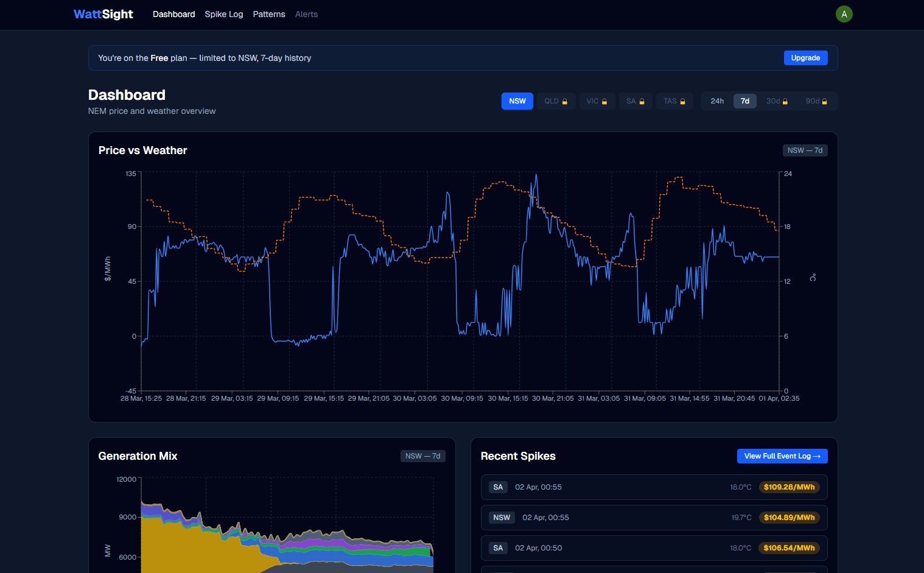Click the free plan notice text
Image resolution: width=924 pixels, height=573 pixels.
(x=205, y=58)
